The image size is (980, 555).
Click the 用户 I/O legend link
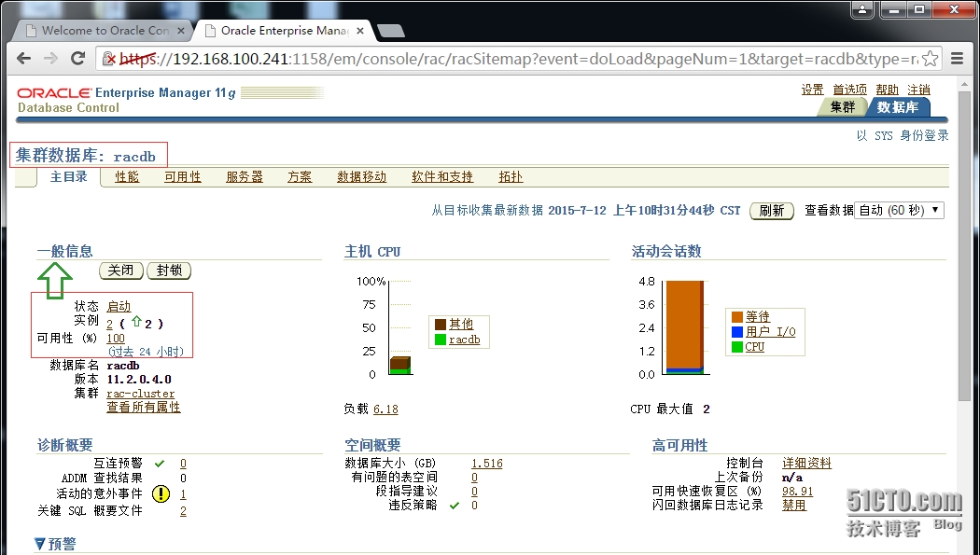pyautogui.click(x=771, y=331)
